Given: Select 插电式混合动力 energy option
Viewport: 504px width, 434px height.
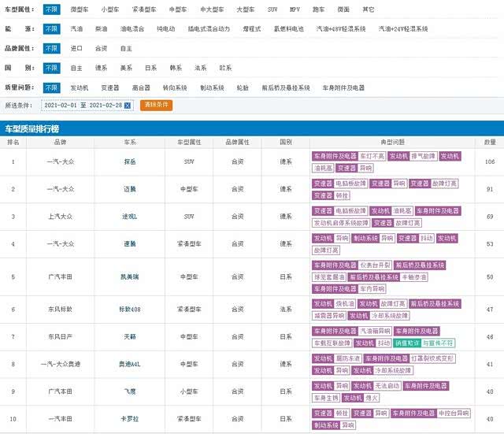Looking at the screenshot, I should pos(209,28).
